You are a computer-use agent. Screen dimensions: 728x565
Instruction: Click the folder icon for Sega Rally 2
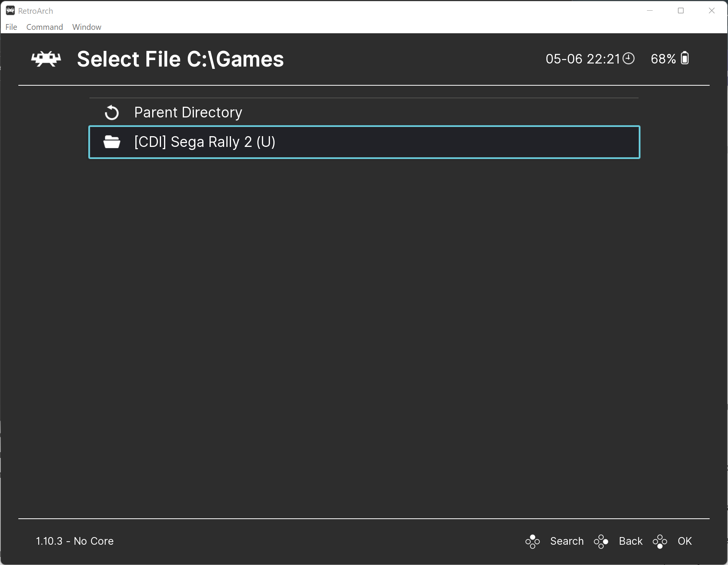pos(112,142)
